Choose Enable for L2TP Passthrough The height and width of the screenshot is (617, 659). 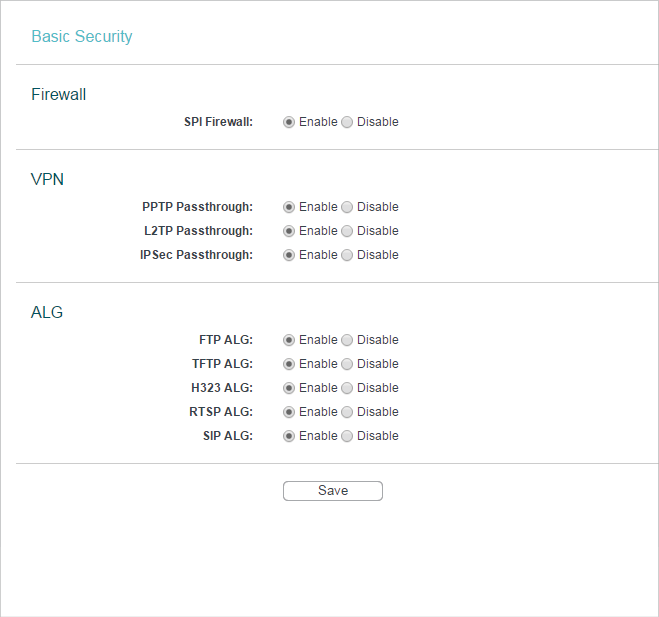(289, 231)
